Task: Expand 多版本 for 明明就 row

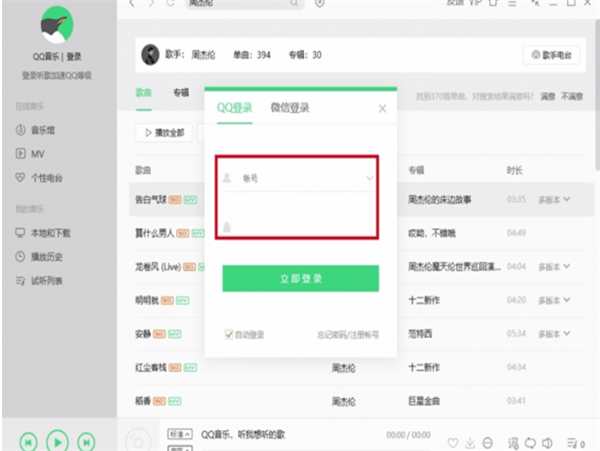Action: click(x=554, y=300)
